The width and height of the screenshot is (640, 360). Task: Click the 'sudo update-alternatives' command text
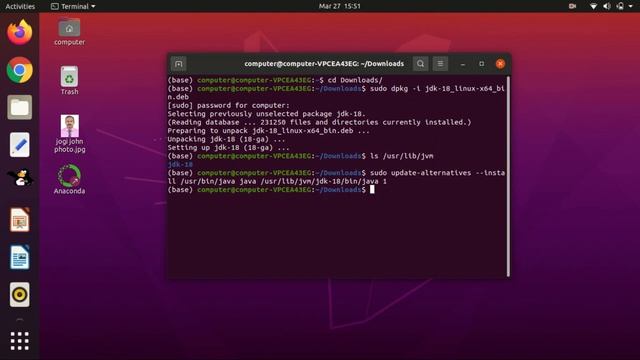tap(420, 173)
